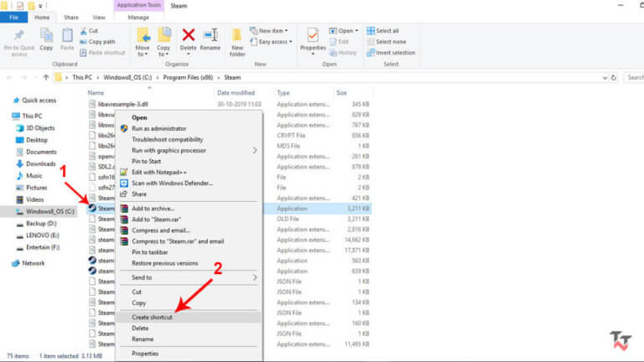Click Cut in the ribbon Clipboard group
Image resolution: width=644 pixels, height=362 pixels.
[89, 31]
